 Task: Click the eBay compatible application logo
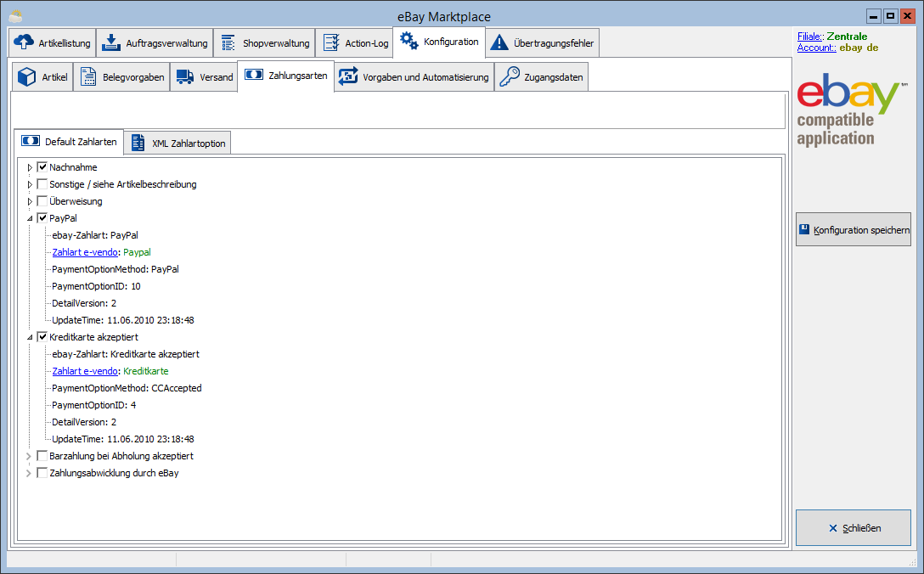[852, 110]
